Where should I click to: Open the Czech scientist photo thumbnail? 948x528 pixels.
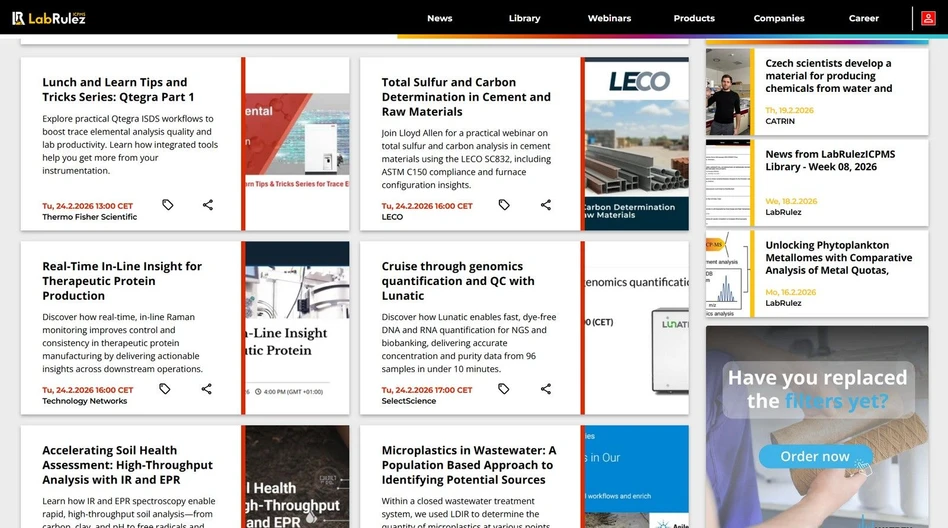(x=728, y=92)
